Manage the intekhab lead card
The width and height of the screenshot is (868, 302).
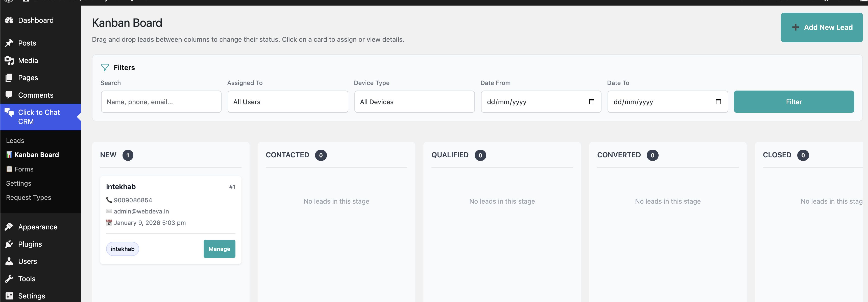[x=219, y=249]
